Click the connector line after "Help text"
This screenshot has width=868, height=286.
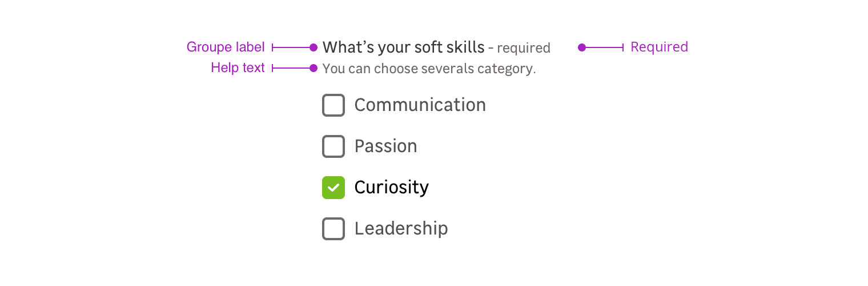point(291,68)
